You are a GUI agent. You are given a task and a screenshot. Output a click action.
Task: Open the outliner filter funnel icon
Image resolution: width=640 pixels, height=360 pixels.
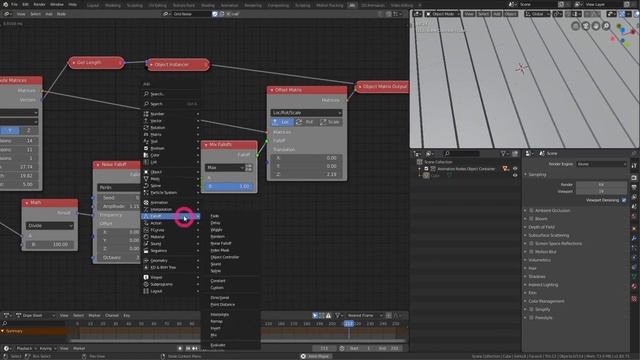[504, 153]
